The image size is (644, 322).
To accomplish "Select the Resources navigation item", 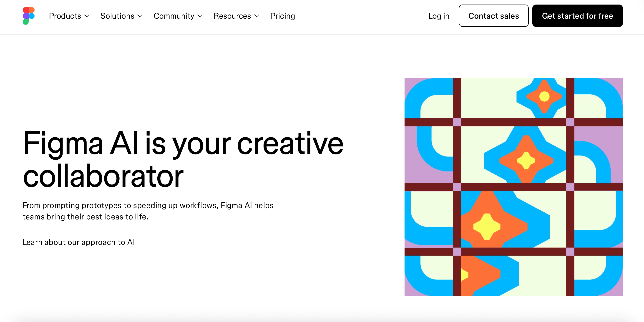I will [x=232, y=16].
